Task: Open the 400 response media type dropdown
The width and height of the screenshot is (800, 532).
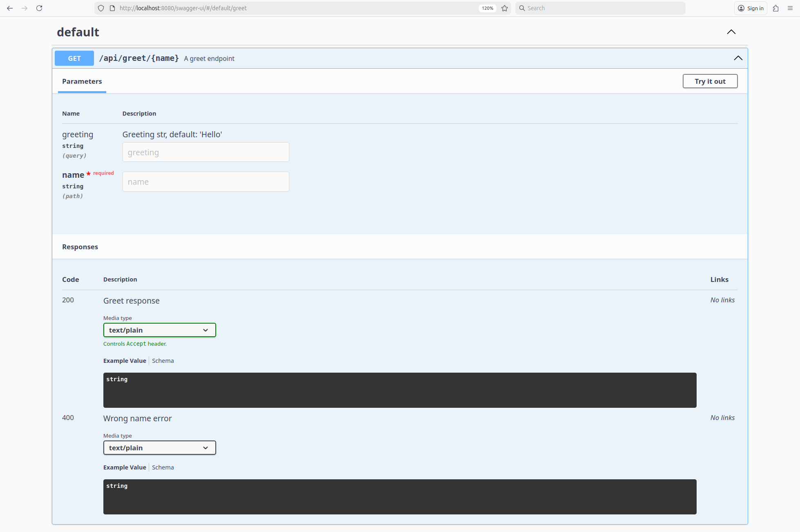Action: (159, 448)
